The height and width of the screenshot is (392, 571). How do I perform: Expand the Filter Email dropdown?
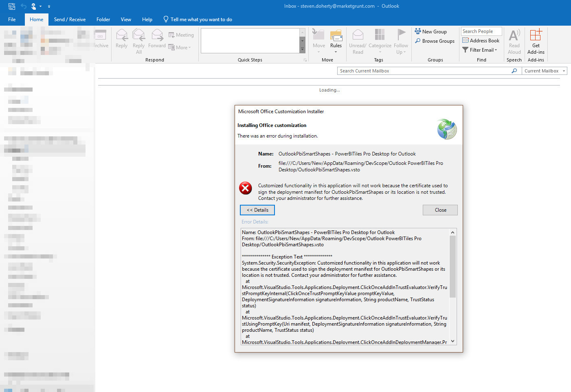[480, 50]
